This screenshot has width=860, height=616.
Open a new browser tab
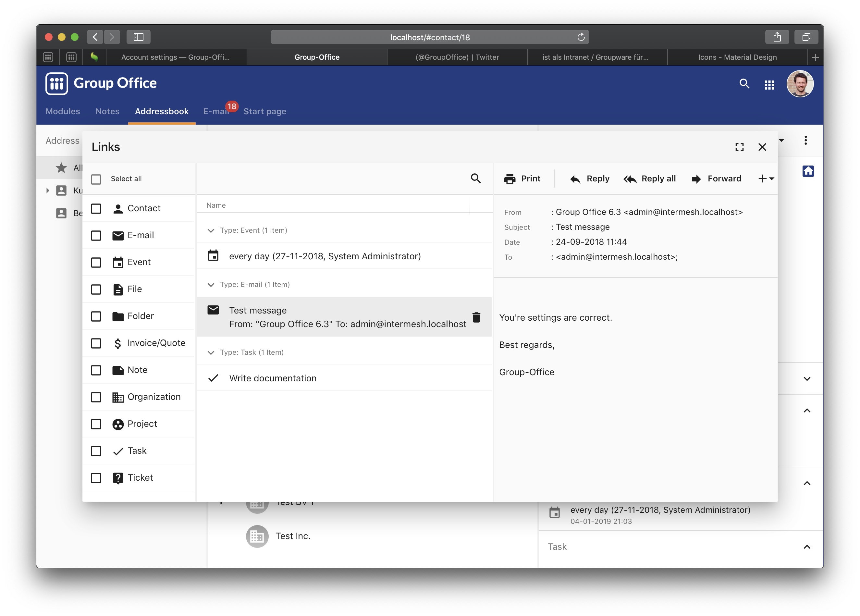click(815, 57)
